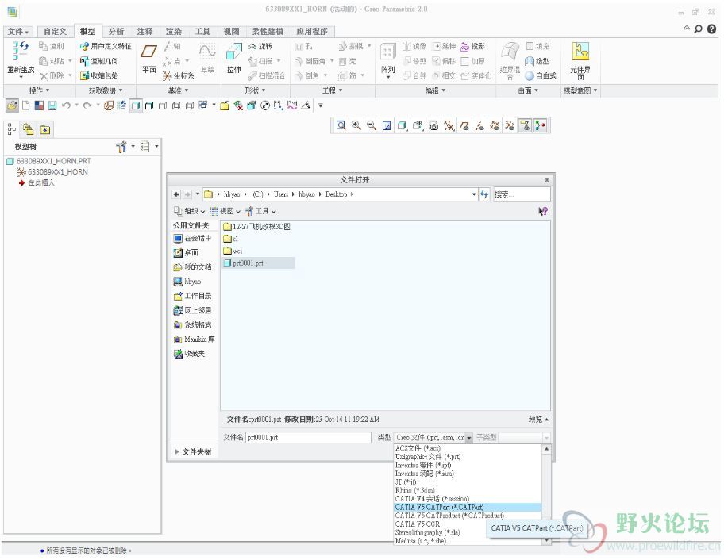Click the 重新生成 regenerate icon

[x=21, y=51]
